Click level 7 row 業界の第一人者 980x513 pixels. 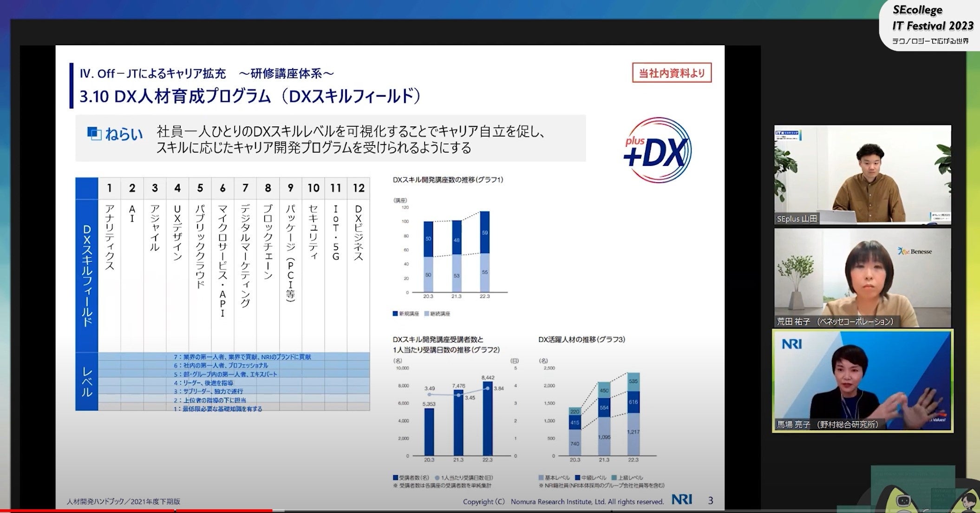click(242, 357)
